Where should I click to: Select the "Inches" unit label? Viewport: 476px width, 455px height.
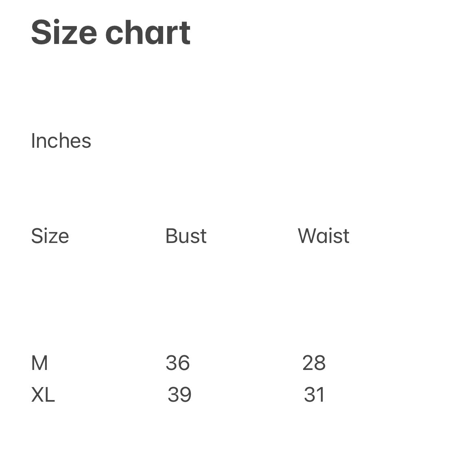coord(61,141)
